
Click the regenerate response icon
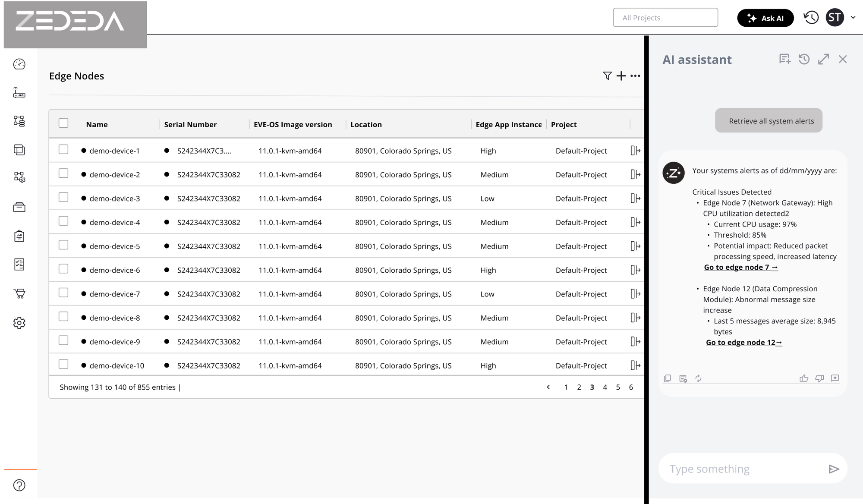pos(698,378)
